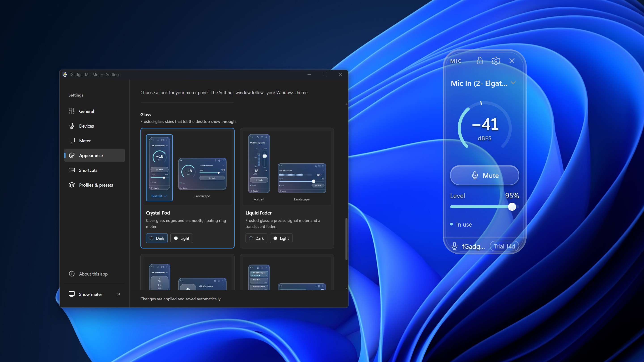Pick Liquid Fader Landscape layout thumbnail
The width and height of the screenshot is (644, 362).
[x=302, y=182]
